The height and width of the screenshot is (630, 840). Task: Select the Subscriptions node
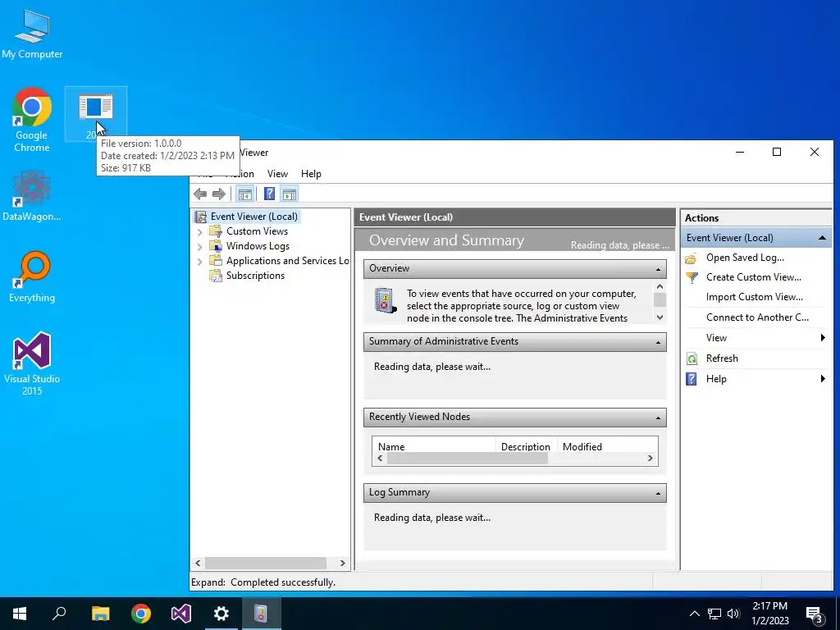(255, 276)
